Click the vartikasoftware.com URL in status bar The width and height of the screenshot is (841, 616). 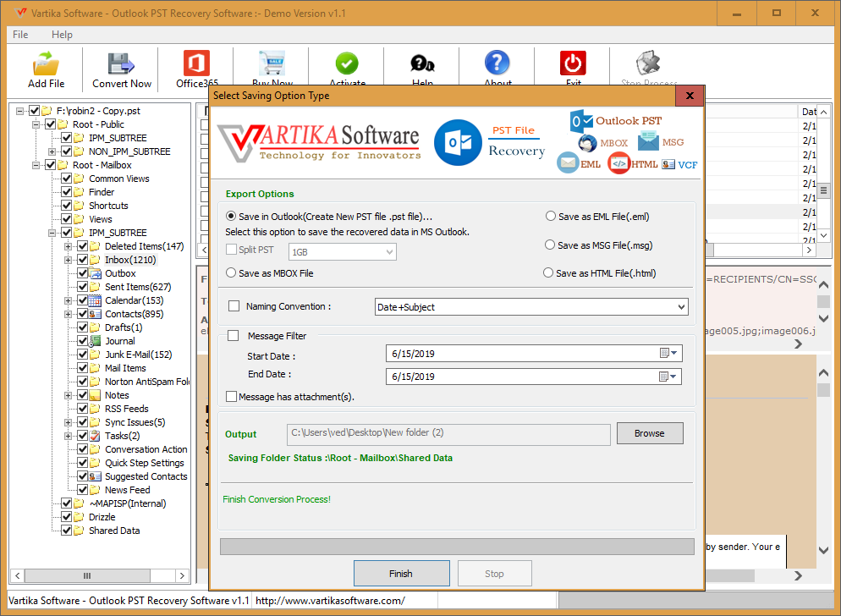pos(330,601)
